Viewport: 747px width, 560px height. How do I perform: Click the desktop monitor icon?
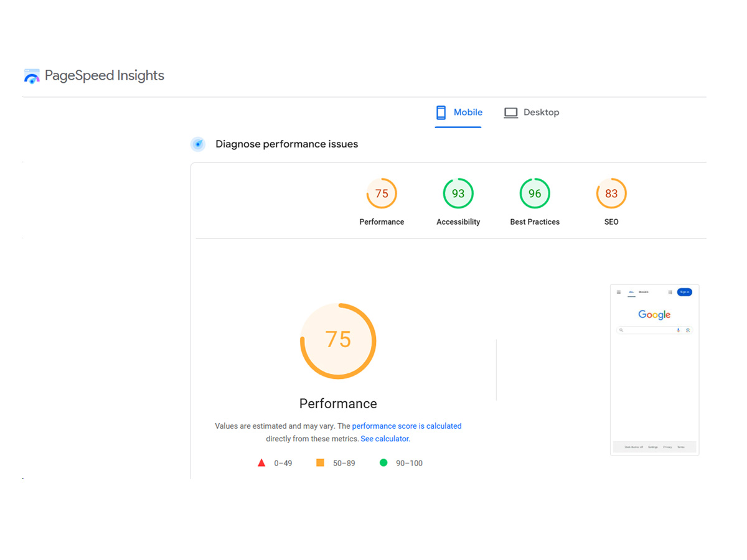click(510, 113)
